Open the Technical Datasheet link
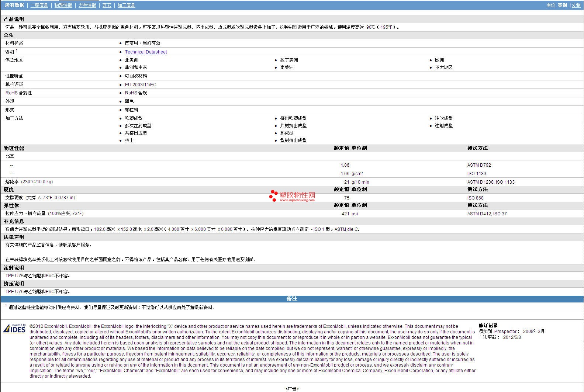The image size is (584, 392). [x=146, y=52]
